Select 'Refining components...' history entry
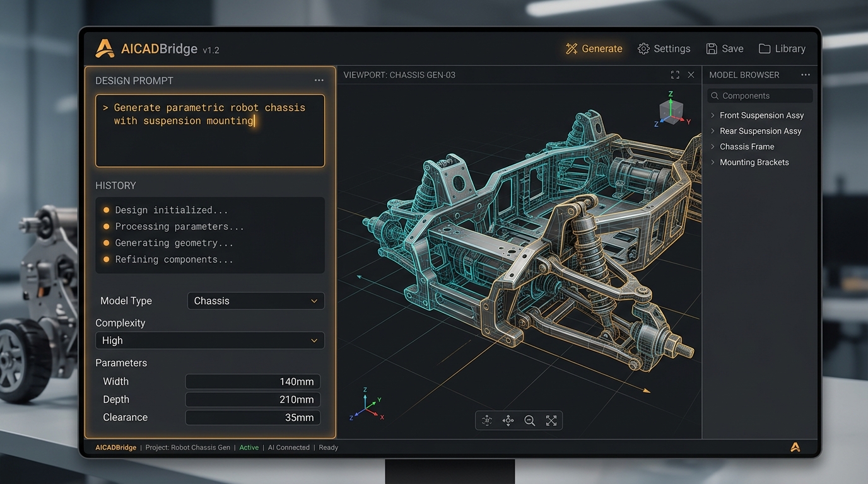 point(168,259)
